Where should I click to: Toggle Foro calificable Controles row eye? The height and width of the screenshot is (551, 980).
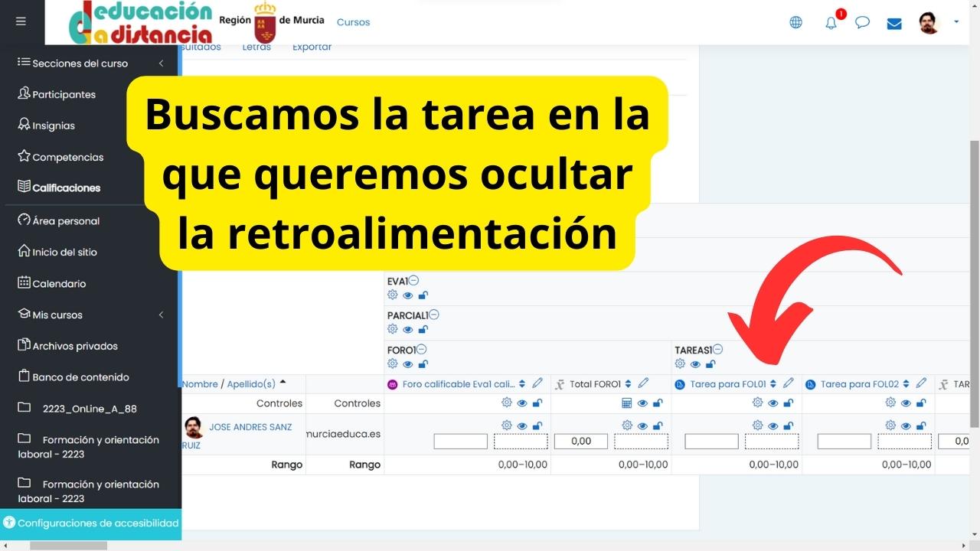(x=522, y=403)
